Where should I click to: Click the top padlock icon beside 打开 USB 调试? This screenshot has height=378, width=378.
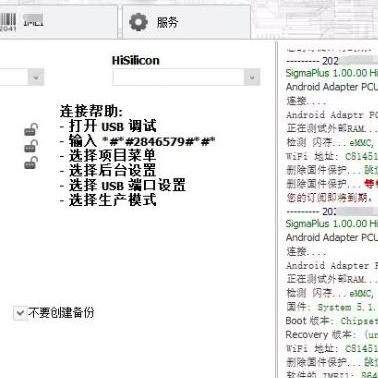[31, 130]
